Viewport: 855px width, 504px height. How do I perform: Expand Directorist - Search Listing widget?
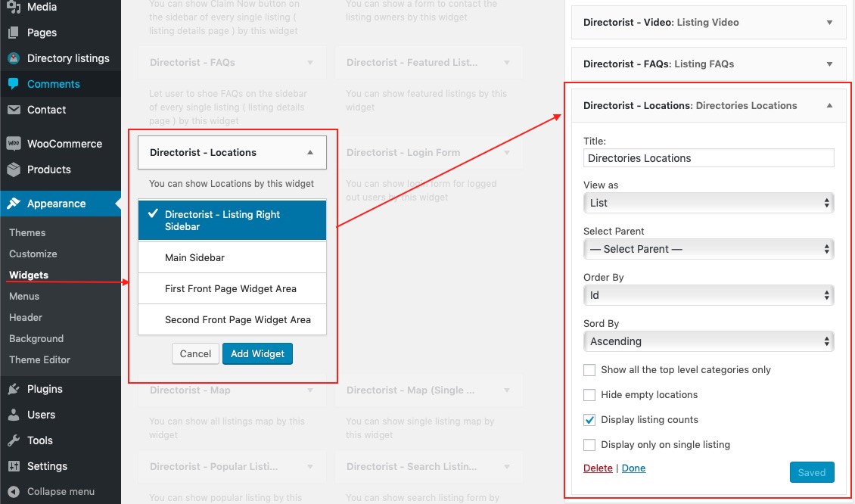pyautogui.click(x=507, y=467)
